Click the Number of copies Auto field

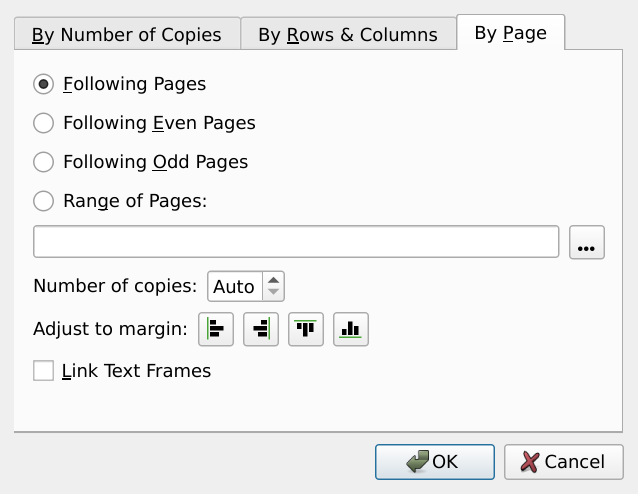coord(234,287)
